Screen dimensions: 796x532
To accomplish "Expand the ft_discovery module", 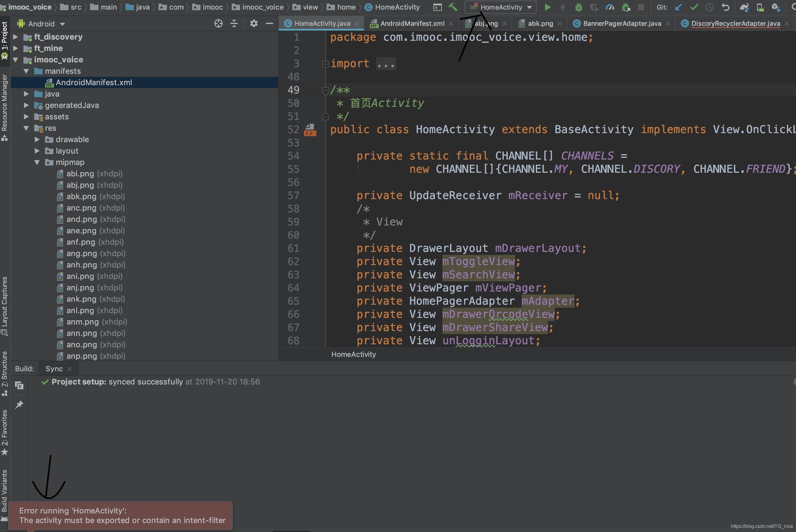I will point(16,37).
